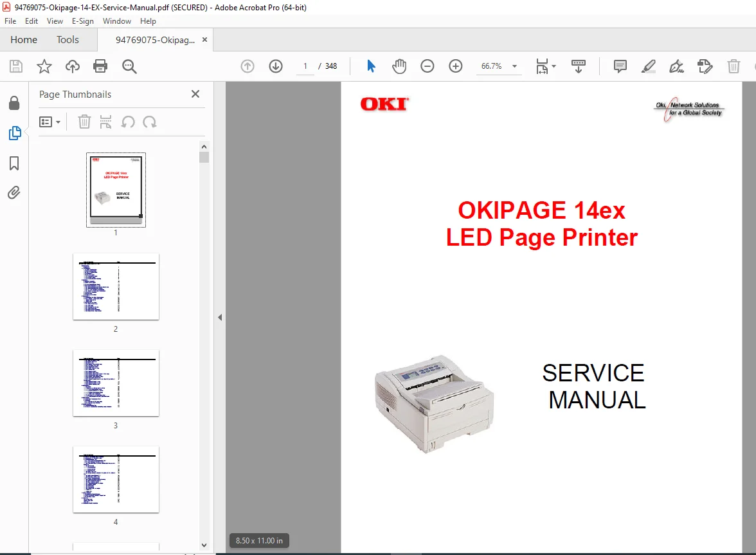This screenshot has width=756, height=555.
Task: Open fit page options tool
Action: coord(542,66)
